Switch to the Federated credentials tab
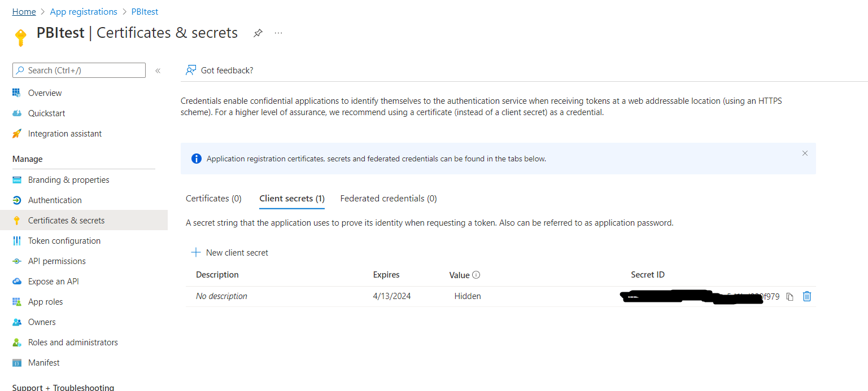868x391 pixels. (x=388, y=198)
